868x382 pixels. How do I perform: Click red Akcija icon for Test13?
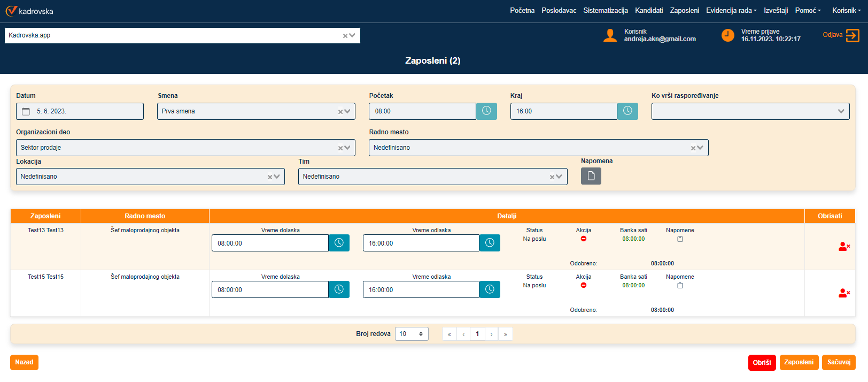point(584,239)
